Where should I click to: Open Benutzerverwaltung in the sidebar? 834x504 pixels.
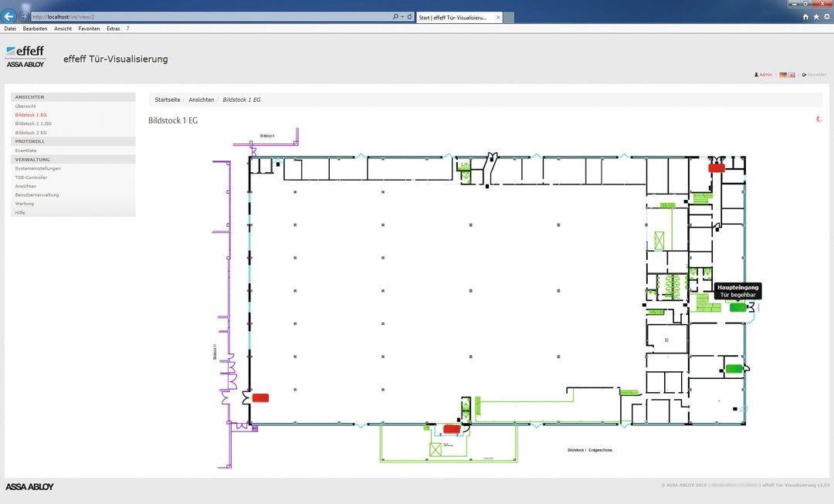point(37,195)
